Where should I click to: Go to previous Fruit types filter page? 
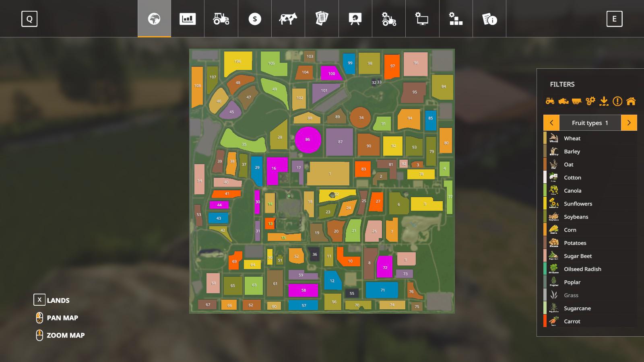pyautogui.click(x=551, y=123)
